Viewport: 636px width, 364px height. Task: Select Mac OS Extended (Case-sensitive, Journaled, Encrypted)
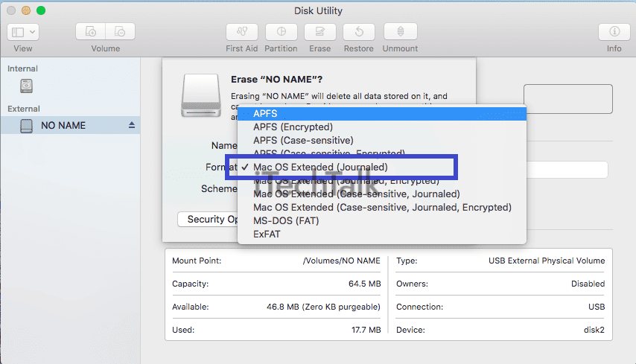coord(382,207)
